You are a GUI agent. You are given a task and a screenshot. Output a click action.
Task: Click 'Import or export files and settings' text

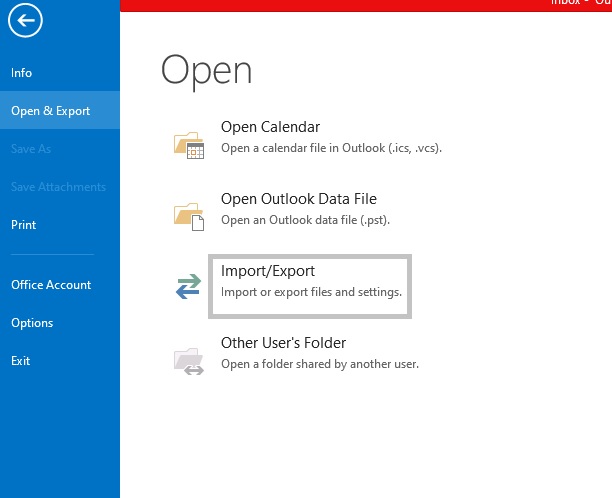(311, 292)
